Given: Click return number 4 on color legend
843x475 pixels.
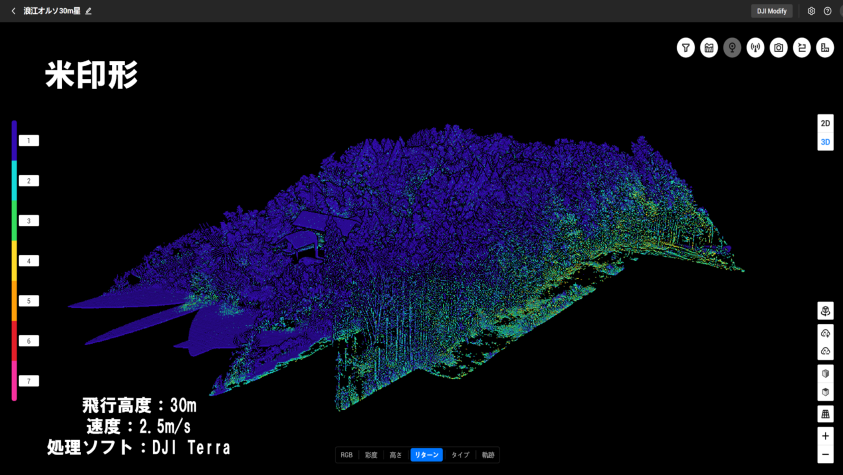Looking at the screenshot, I should (29, 261).
